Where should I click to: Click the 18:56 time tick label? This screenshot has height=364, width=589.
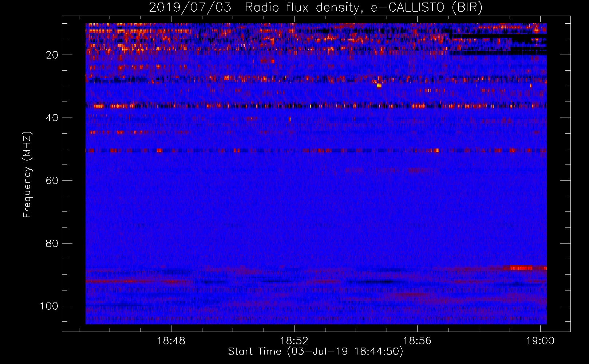(417, 341)
